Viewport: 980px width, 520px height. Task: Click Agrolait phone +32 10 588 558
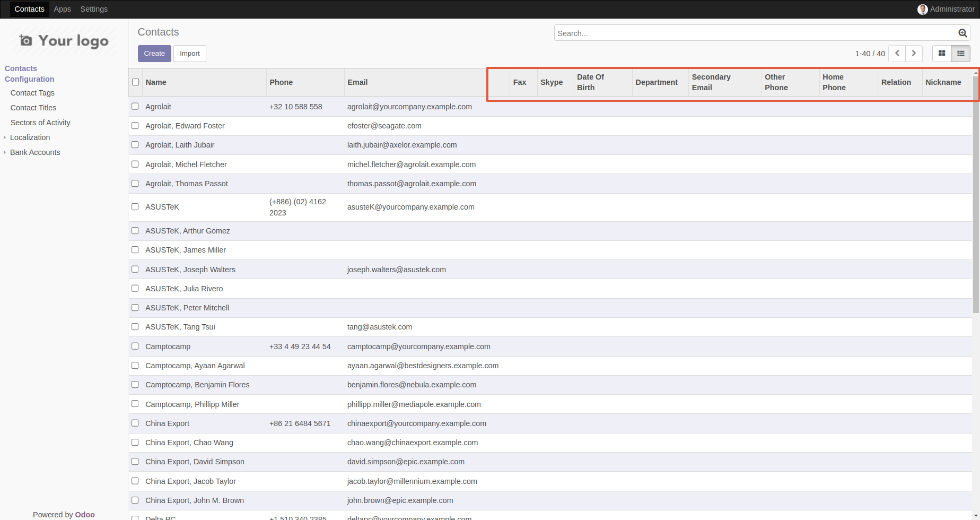(x=296, y=107)
